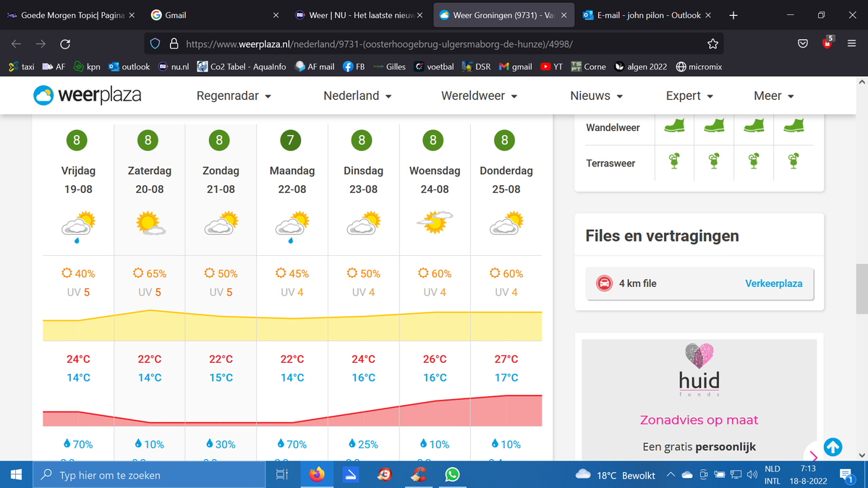Screen dimensions: 868x488
Task: Bookmark this page with the star icon
Action: (712, 44)
